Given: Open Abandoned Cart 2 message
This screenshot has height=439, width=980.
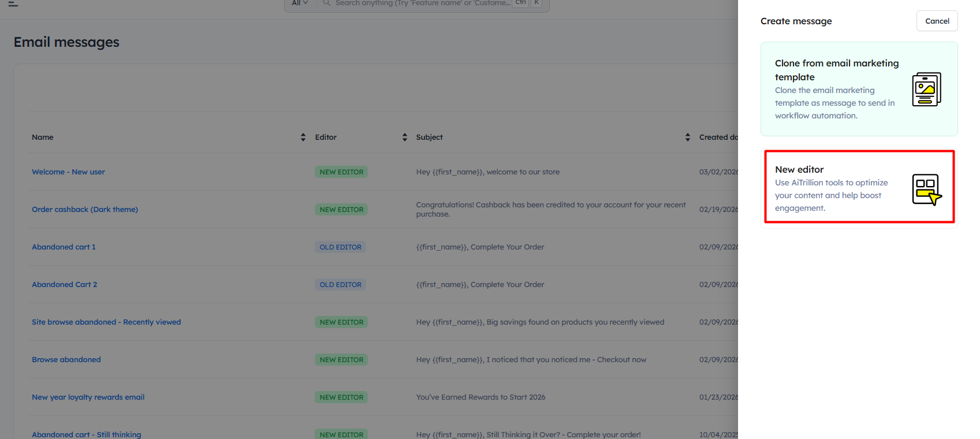Looking at the screenshot, I should pyautogui.click(x=64, y=285).
